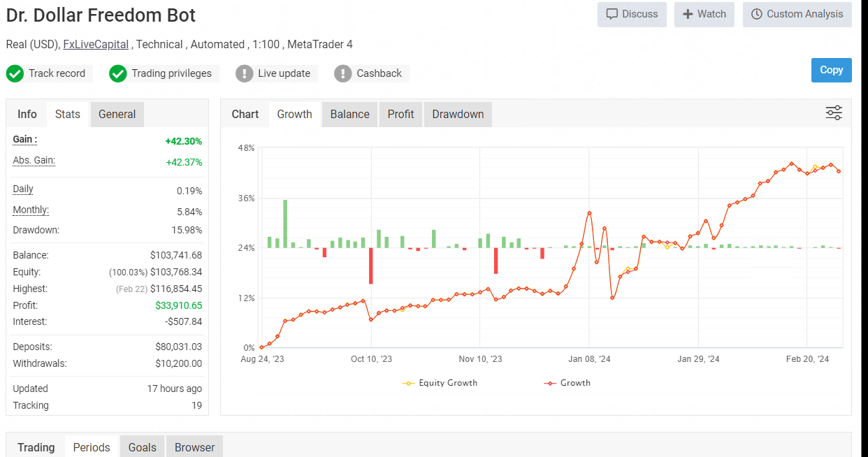Open the Profit chart tab
The image size is (868, 457).
coord(400,115)
